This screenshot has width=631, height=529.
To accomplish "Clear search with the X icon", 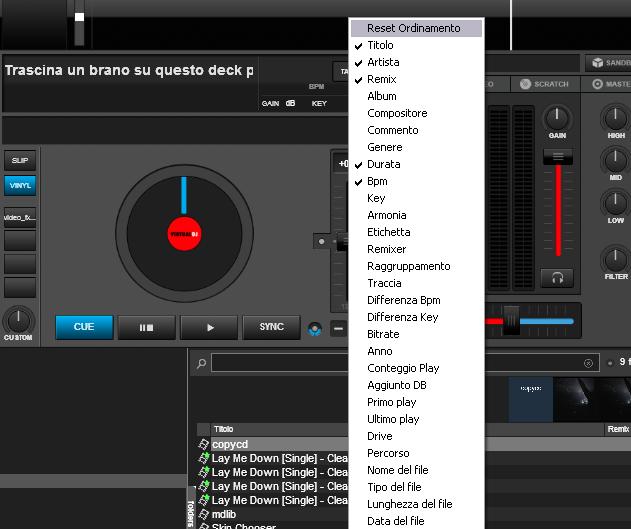I will click(x=588, y=364).
